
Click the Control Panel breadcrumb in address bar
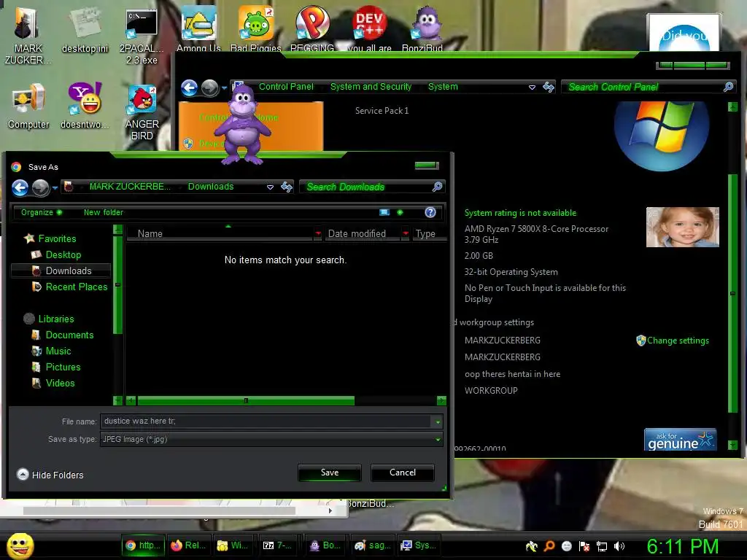click(286, 87)
